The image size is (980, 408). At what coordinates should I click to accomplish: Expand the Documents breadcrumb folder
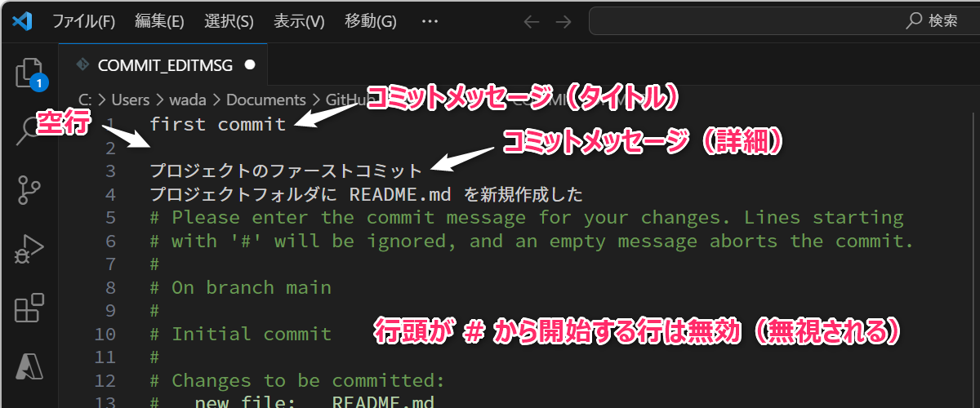(x=265, y=100)
